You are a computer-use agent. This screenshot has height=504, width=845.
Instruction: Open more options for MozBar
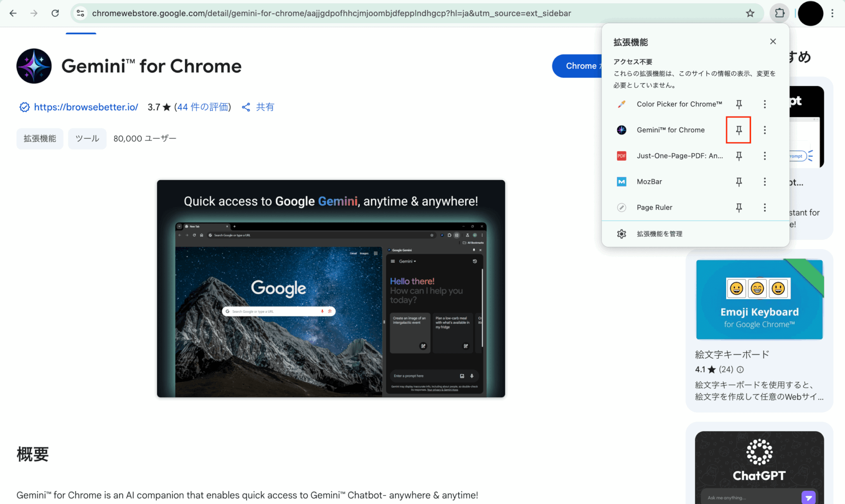tap(765, 181)
